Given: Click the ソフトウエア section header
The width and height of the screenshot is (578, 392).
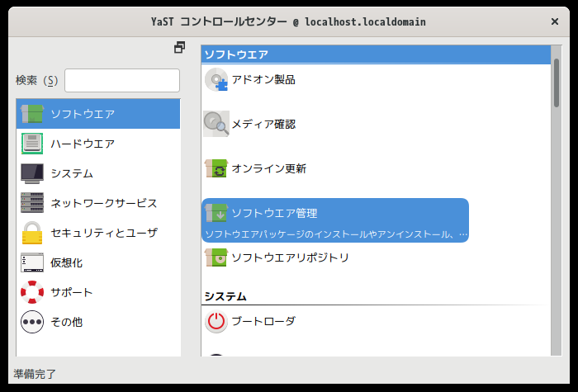Looking at the screenshot, I should (376, 54).
